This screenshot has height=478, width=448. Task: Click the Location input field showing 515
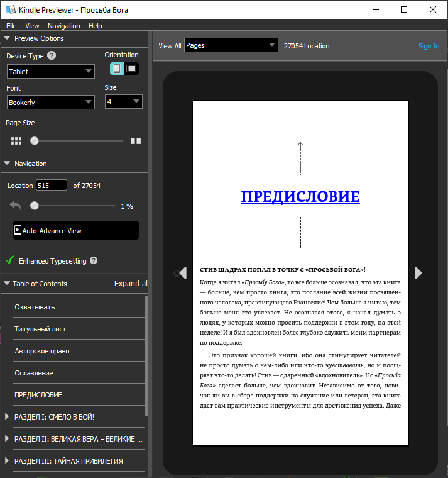click(x=52, y=185)
